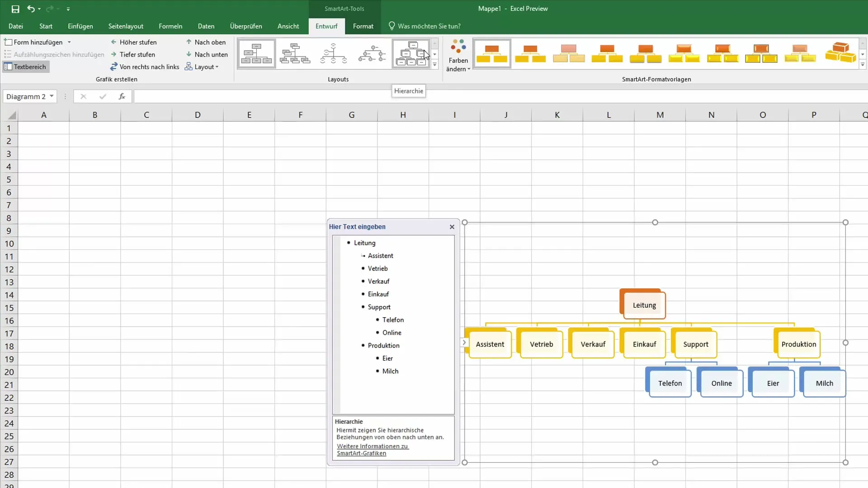Expand the Form hinzufügen dropdown arrow
Image resolution: width=868 pixels, height=488 pixels.
click(69, 42)
